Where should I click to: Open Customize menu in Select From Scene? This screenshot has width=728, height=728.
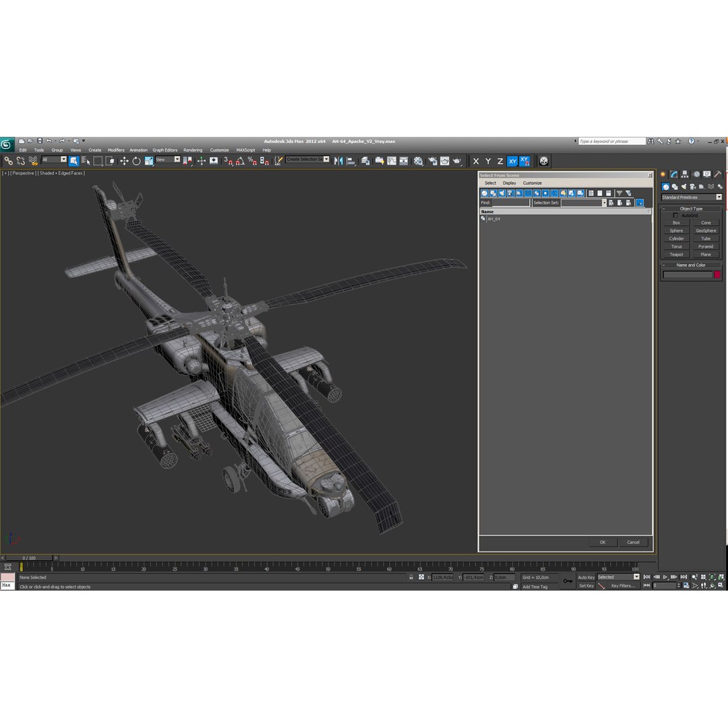click(x=532, y=183)
